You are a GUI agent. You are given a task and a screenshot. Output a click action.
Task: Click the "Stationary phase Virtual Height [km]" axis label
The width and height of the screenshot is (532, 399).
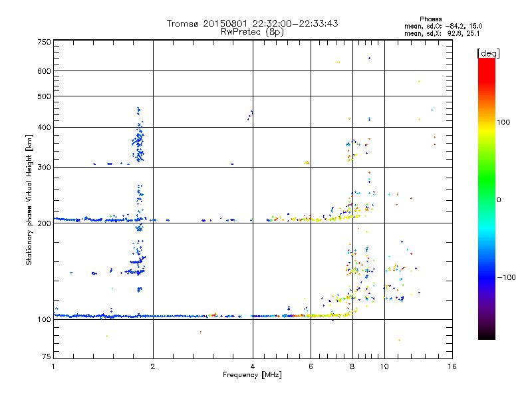[x=29, y=200]
